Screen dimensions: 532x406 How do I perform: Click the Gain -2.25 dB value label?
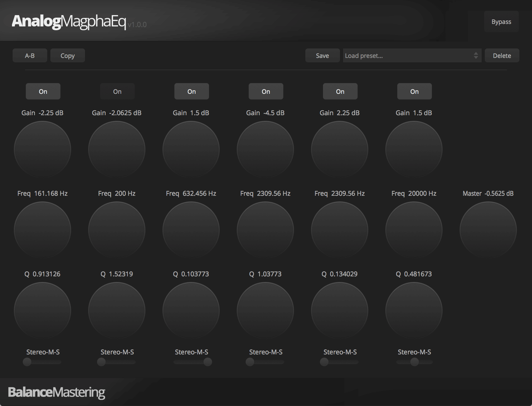pos(42,113)
